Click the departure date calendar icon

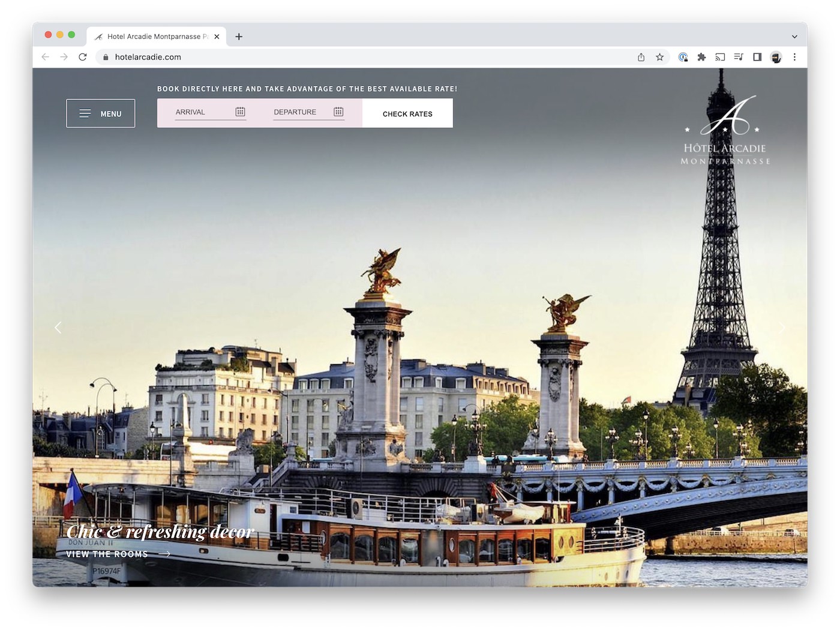pyautogui.click(x=338, y=112)
